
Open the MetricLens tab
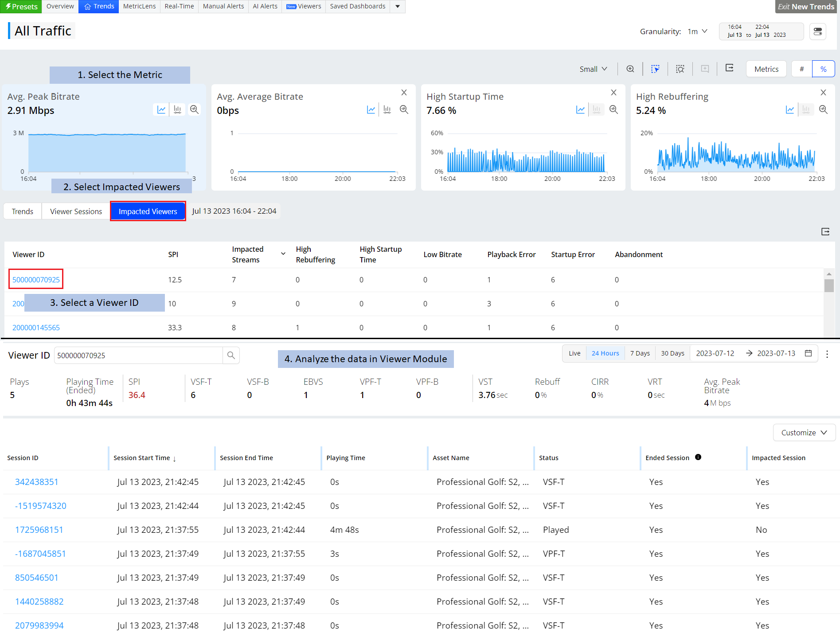click(139, 6)
